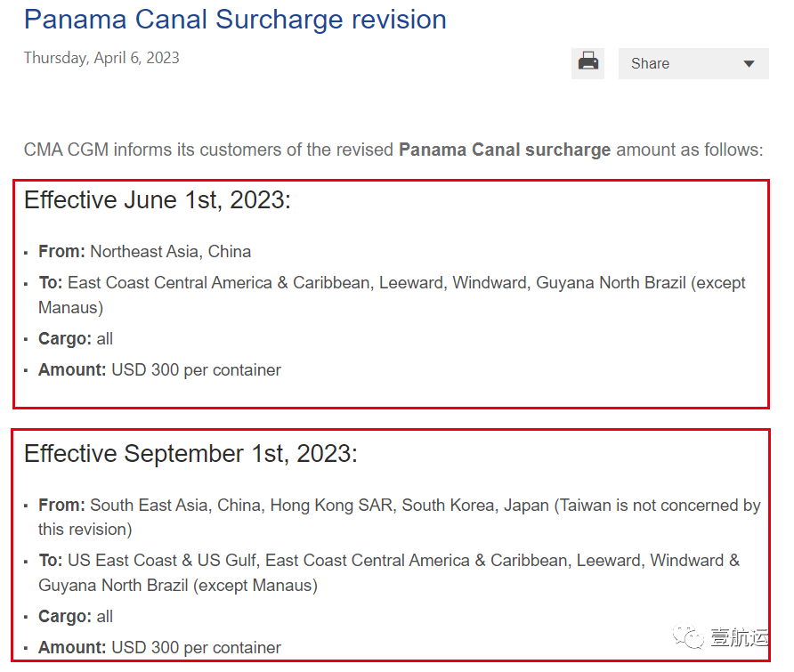
Task: Click the Northeast Asia, China origin line
Action: (145, 252)
